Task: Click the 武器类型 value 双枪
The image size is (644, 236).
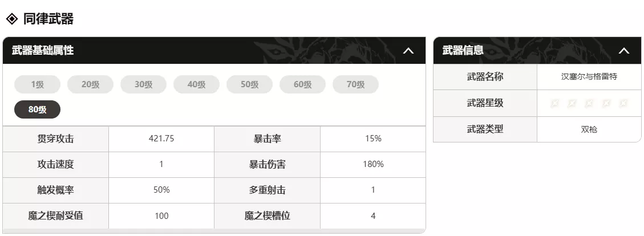Action: click(589, 129)
